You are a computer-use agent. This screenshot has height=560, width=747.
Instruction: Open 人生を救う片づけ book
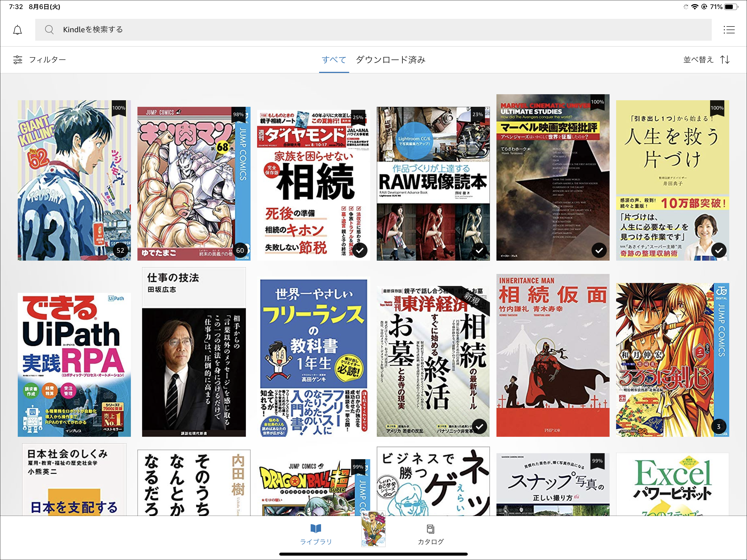[x=672, y=180]
